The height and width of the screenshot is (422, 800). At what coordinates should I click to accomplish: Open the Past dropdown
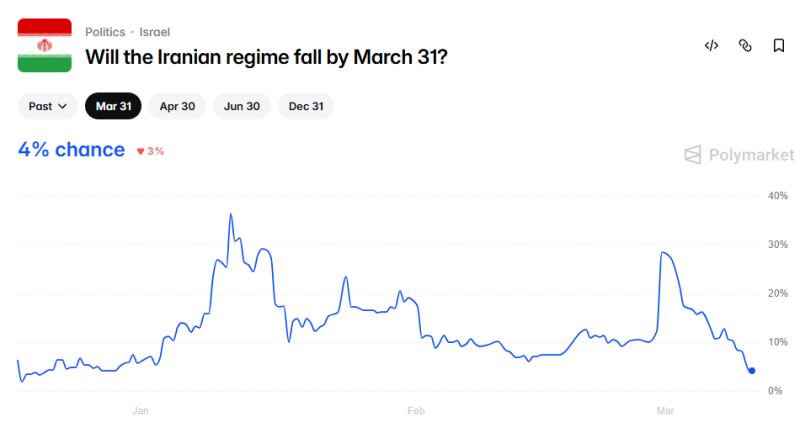[x=48, y=106]
